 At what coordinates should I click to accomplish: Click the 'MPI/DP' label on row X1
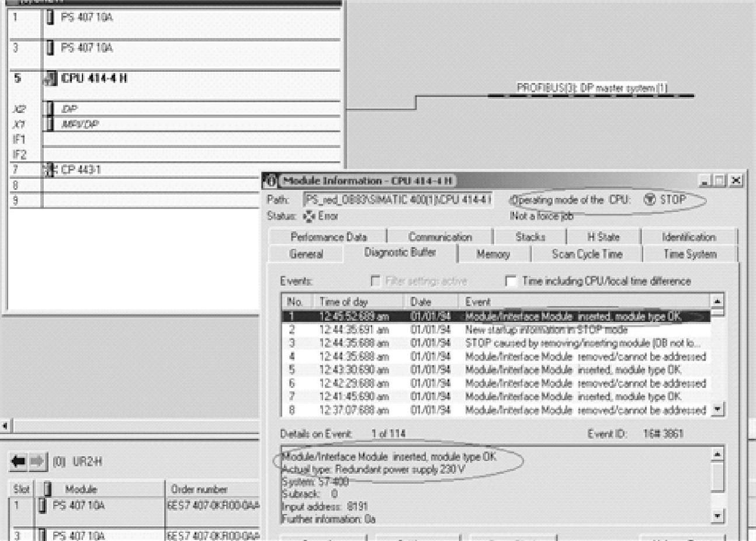click(80, 124)
